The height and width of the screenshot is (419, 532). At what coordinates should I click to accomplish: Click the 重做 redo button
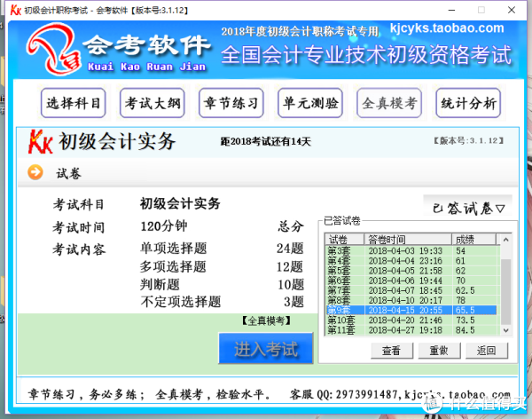pyautogui.click(x=440, y=351)
